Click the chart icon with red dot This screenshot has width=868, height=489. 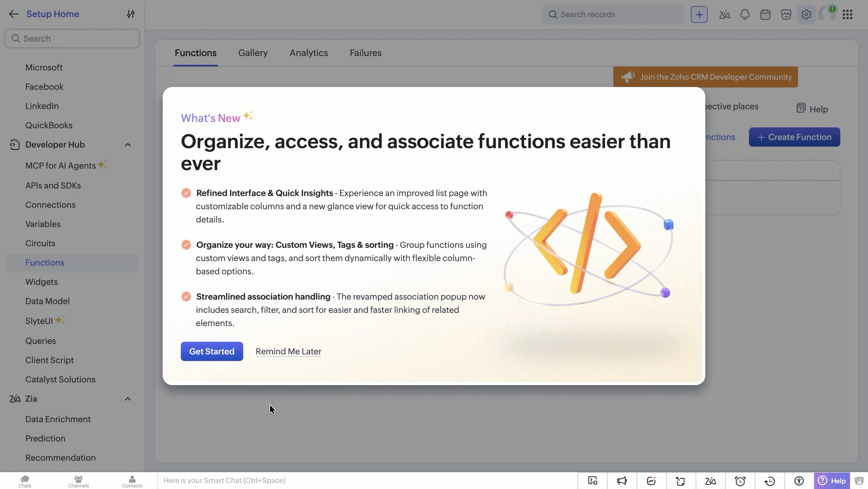(651, 481)
